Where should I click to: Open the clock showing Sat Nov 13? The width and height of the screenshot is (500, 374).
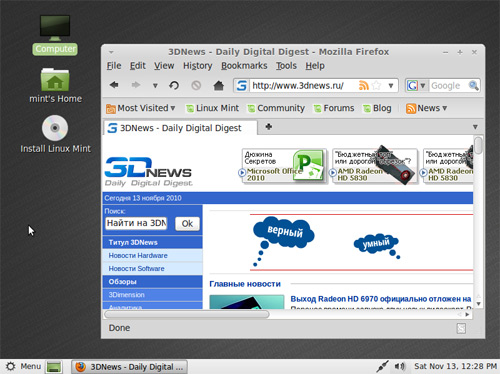click(x=455, y=366)
